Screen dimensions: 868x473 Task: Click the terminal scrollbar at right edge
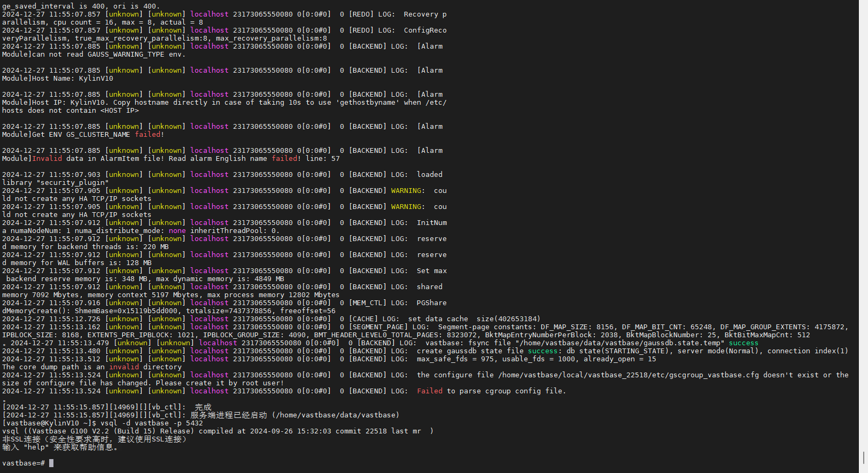(864, 458)
